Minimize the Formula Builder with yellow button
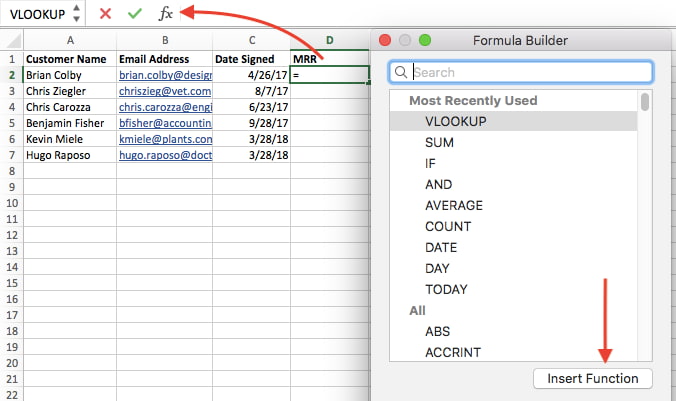 click(405, 40)
